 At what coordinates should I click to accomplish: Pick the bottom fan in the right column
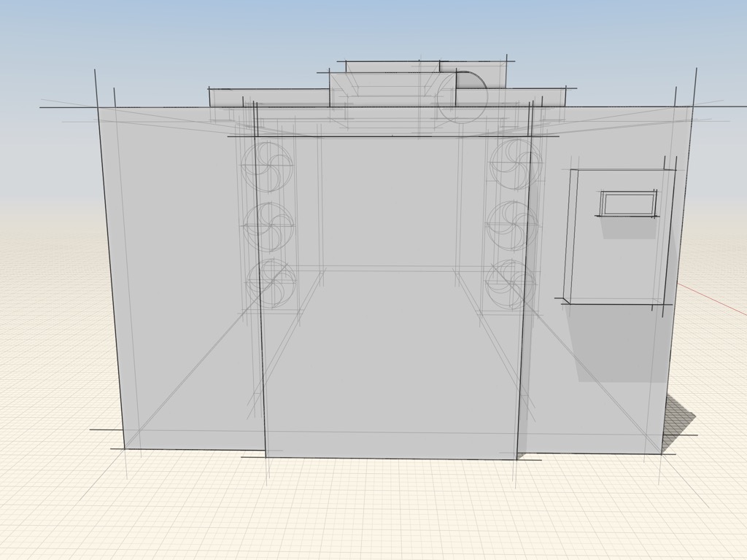pos(510,284)
